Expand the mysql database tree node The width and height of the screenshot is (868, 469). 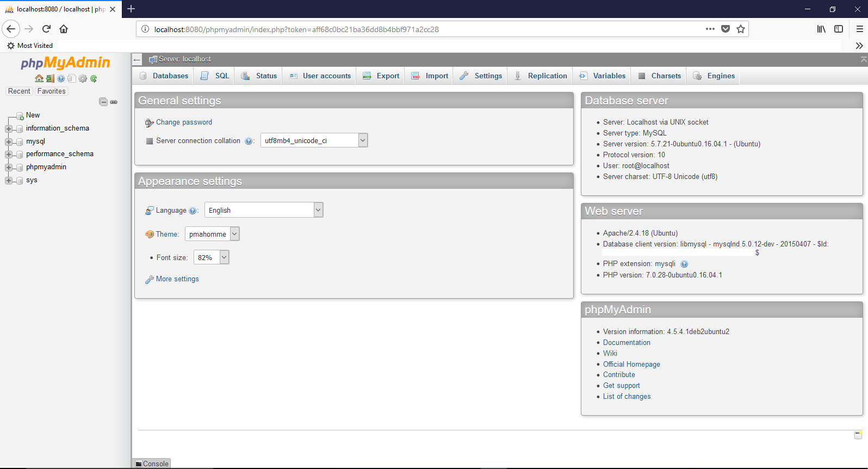(9, 141)
